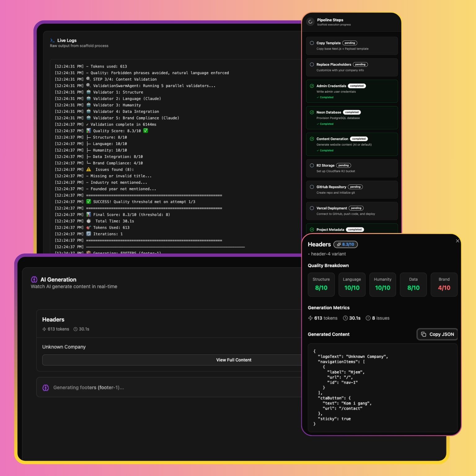Image resolution: width=476 pixels, height=476 pixels.
Task: Click the R2 Storage pending status circle
Action: point(312,165)
